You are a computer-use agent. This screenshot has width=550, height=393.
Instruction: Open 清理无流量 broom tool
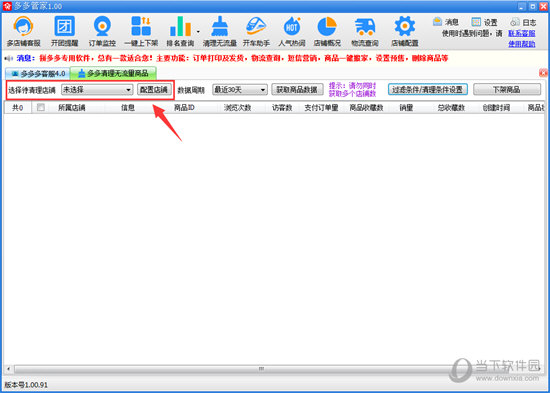tap(220, 32)
